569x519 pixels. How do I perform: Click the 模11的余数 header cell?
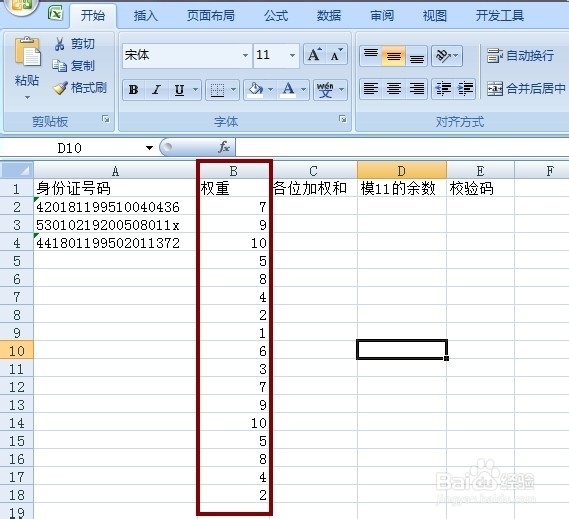pyautogui.click(x=402, y=188)
